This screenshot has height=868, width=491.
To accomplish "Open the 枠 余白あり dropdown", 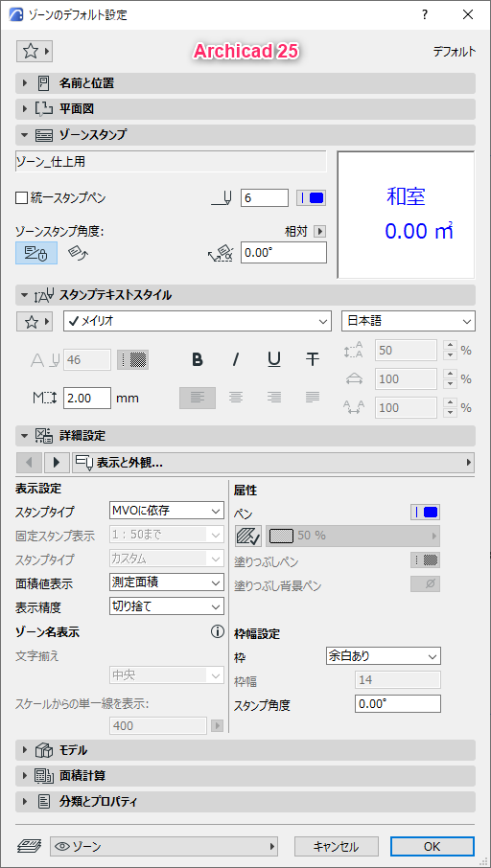I will click(x=383, y=656).
